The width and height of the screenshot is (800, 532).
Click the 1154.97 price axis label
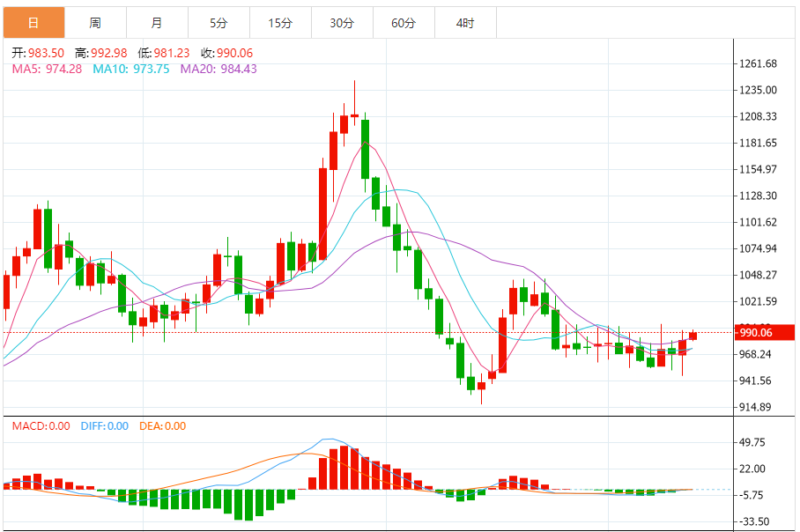pos(759,169)
